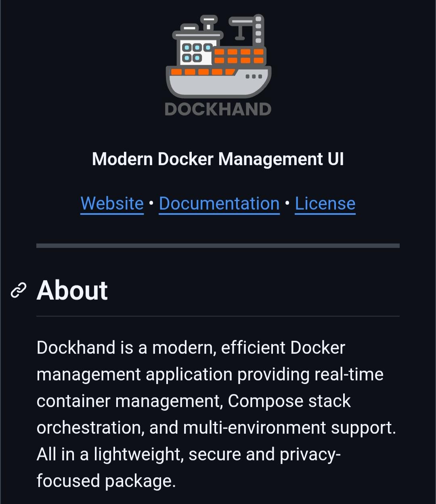This screenshot has width=436, height=504.
Task: Click the thin line under About heading
Action: 218,316
